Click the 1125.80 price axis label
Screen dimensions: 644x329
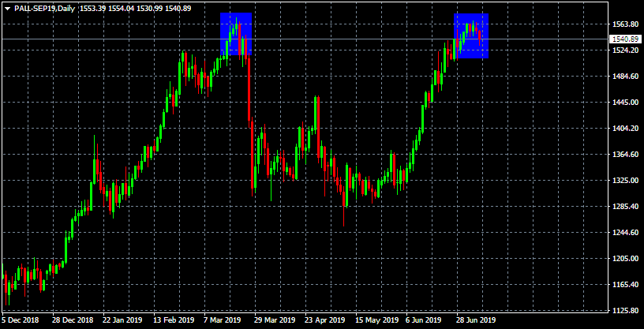(625, 311)
